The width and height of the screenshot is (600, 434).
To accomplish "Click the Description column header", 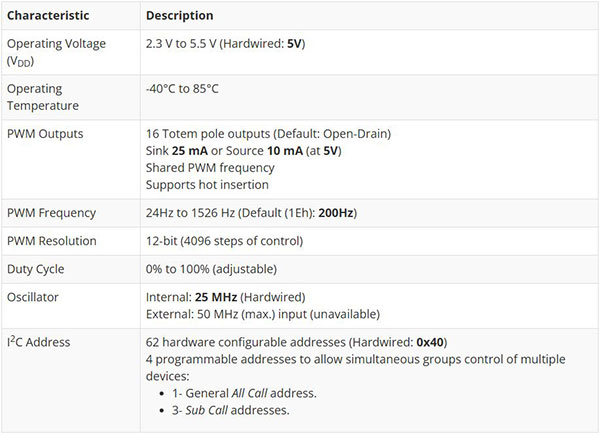I will [179, 16].
